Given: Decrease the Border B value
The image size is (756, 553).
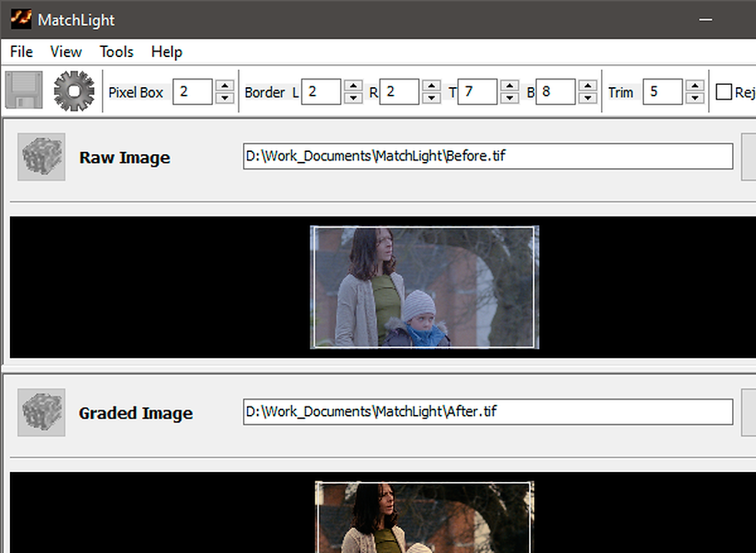Looking at the screenshot, I should point(588,97).
